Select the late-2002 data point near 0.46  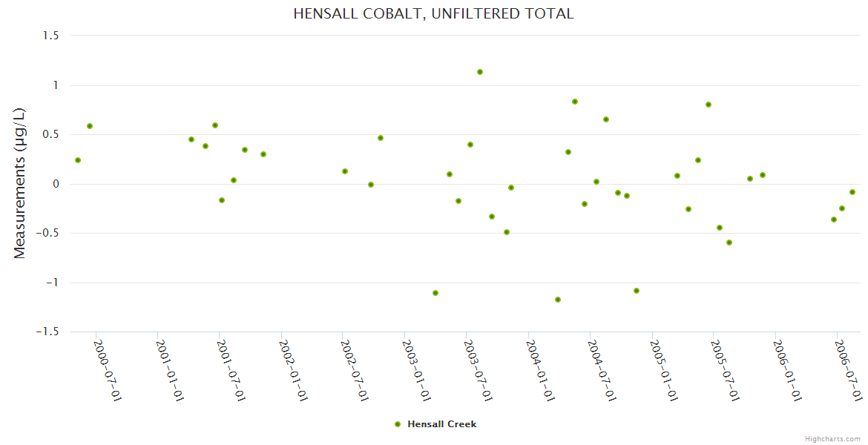click(381, 138)
